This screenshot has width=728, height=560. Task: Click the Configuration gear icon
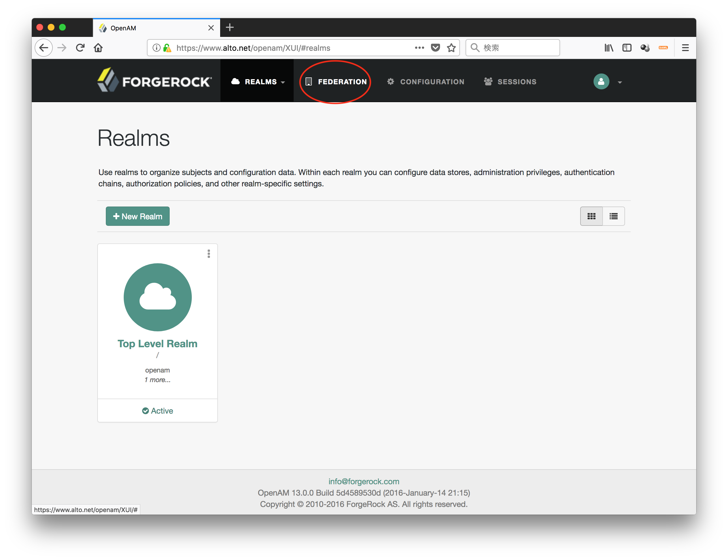pos(390,82)
